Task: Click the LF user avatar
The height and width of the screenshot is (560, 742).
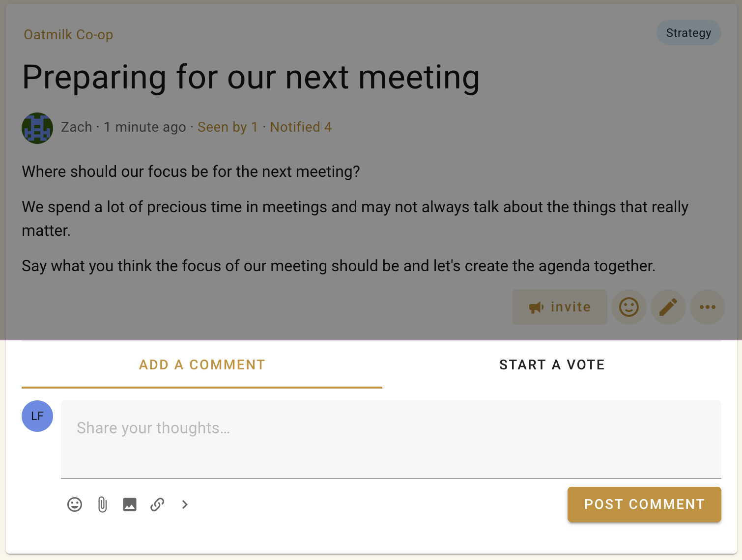Action: tap(37, 416)
